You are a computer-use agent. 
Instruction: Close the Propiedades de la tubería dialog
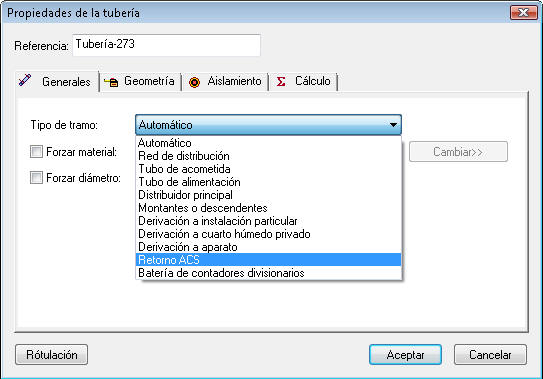(523, 12)
